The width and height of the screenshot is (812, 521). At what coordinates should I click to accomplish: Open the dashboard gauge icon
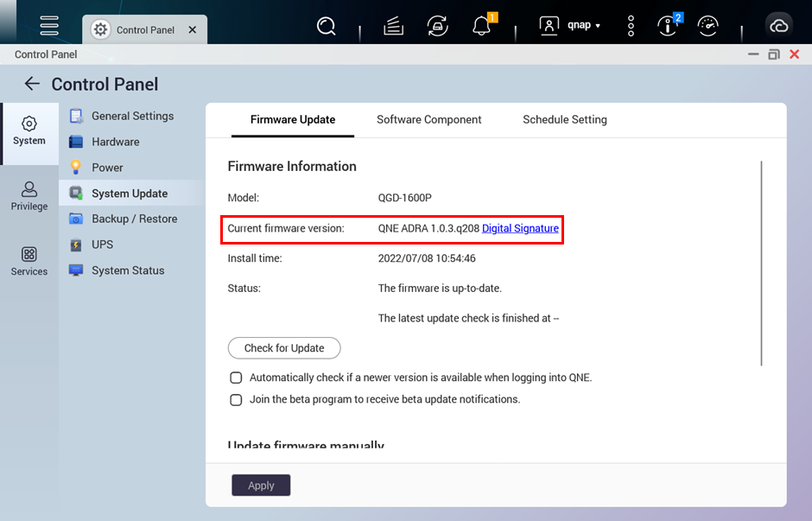[x=708, y=25]
